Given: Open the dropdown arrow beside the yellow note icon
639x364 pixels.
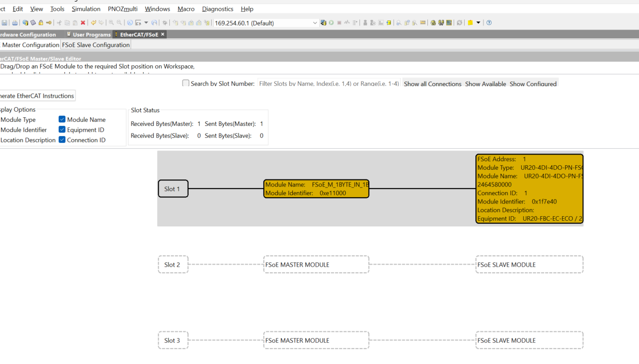Looking at the screenshot, I should click(x=478, y=22).
